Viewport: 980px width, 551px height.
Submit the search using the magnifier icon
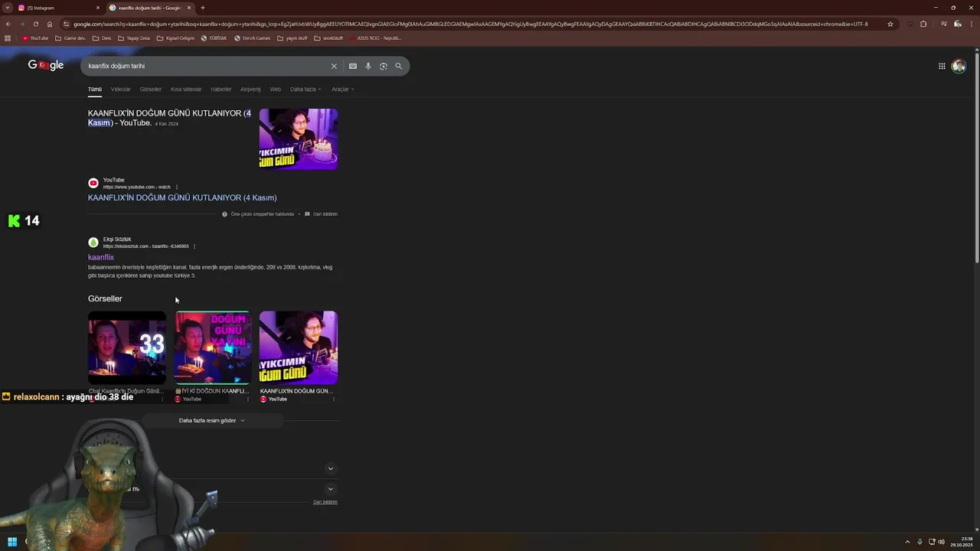click(399, 66)
